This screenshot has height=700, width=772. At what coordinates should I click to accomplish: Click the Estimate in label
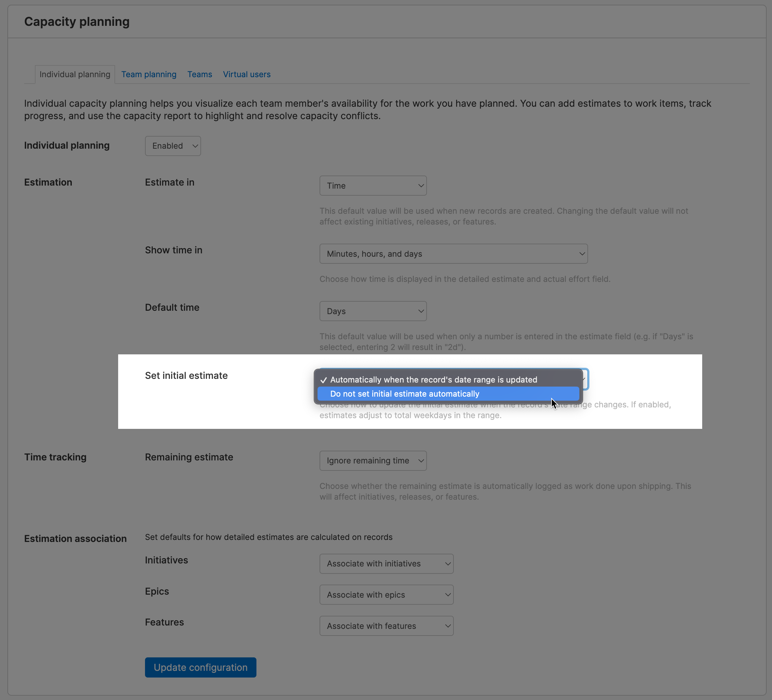pos(169,182)
